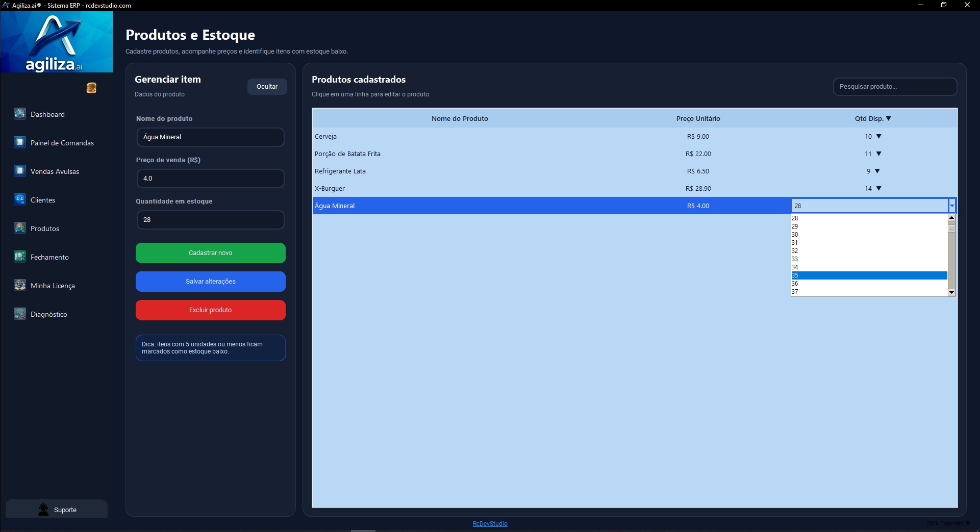Click the Minha Licença icon
Viewport: 980px width, 532px height.
tap(20, 285)
